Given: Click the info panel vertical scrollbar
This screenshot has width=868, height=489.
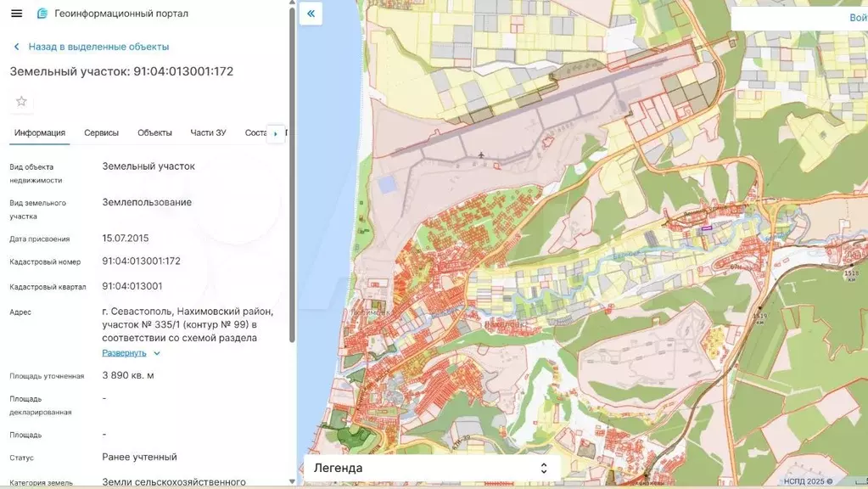Looking at the screenshot, I should pos(292,170).
